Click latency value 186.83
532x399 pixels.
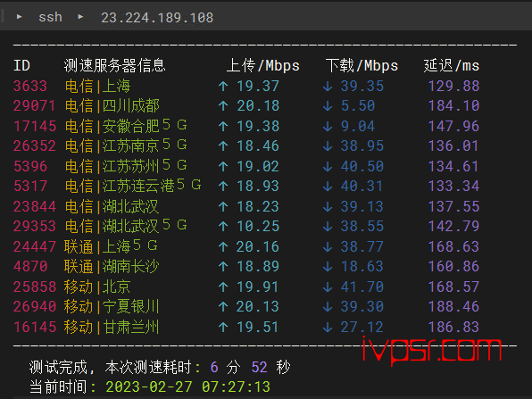coord(454,327)
